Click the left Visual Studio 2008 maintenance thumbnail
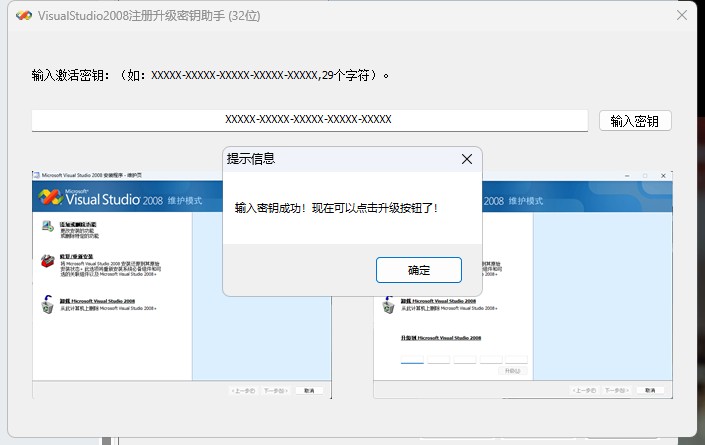 [182, 285]
